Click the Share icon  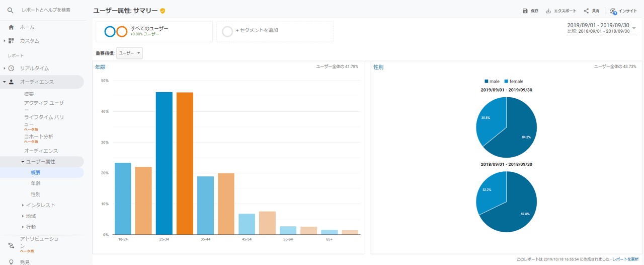point(586,11)
